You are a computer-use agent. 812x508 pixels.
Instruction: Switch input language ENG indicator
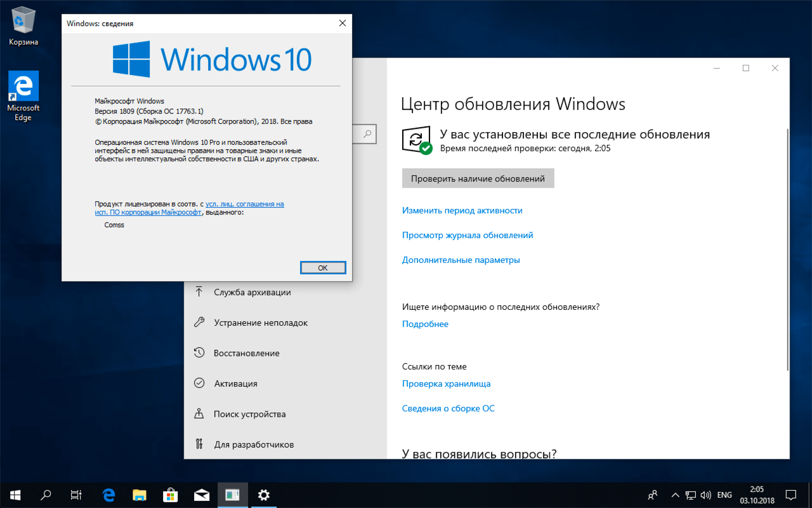click(724, 495)
